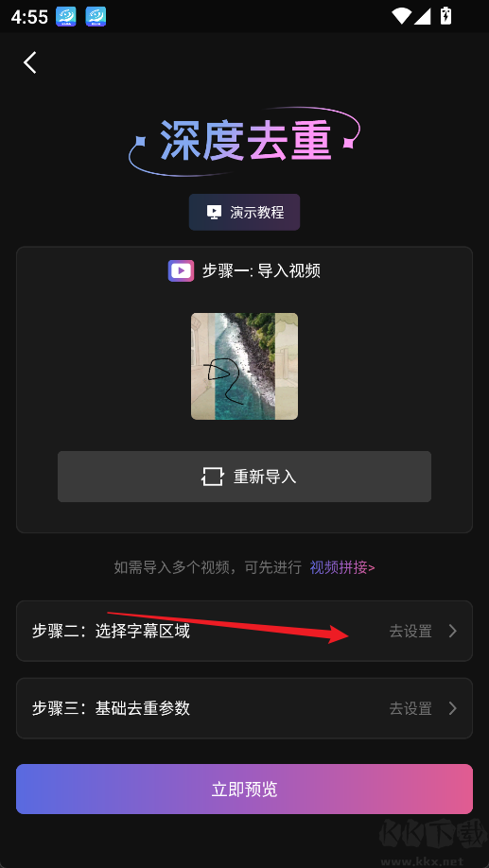The height and width of the screenshot is (868, 489).
Task: Tap the back arrow icon
Action: coord(30,62)
